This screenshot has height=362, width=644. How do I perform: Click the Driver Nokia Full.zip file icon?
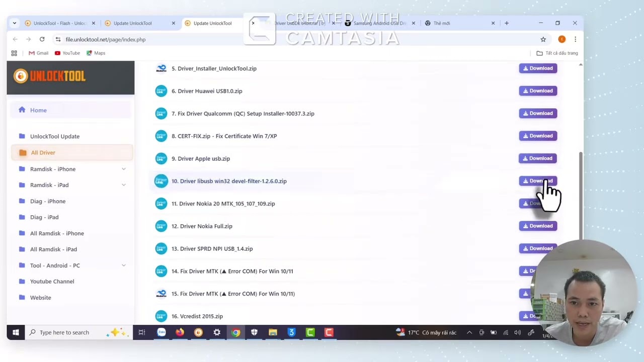[161, 226]
